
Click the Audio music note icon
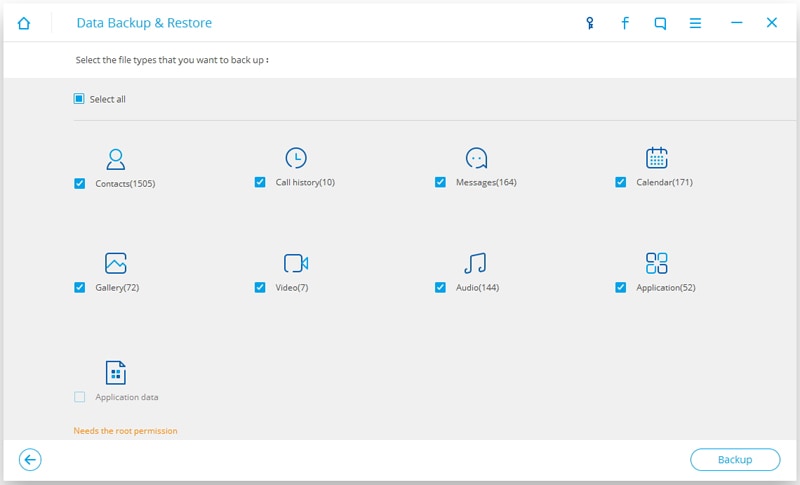475,263
